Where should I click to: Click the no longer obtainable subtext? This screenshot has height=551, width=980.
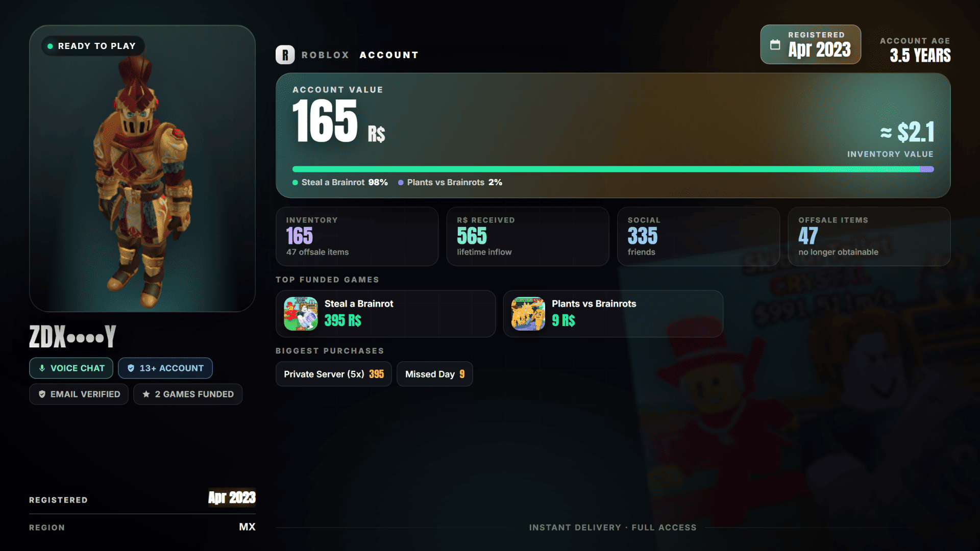point(838,252)
